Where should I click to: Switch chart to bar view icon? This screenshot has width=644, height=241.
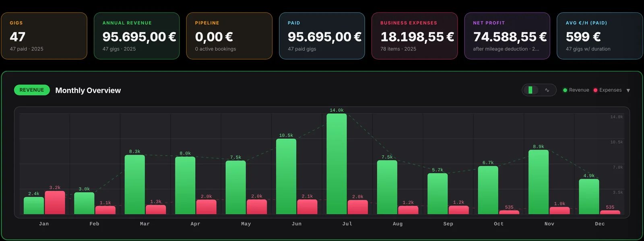pos(530,90)
